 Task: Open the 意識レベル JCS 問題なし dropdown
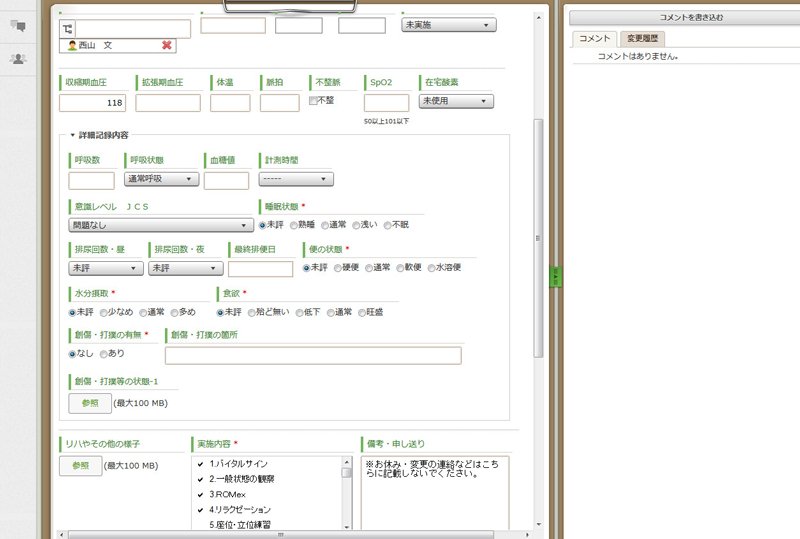tap(161, 225)
